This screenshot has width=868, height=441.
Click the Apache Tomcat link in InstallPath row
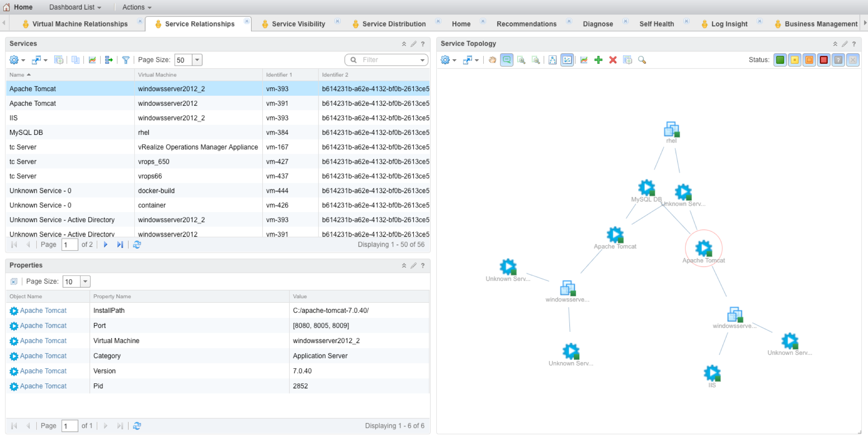coord(43,310)
